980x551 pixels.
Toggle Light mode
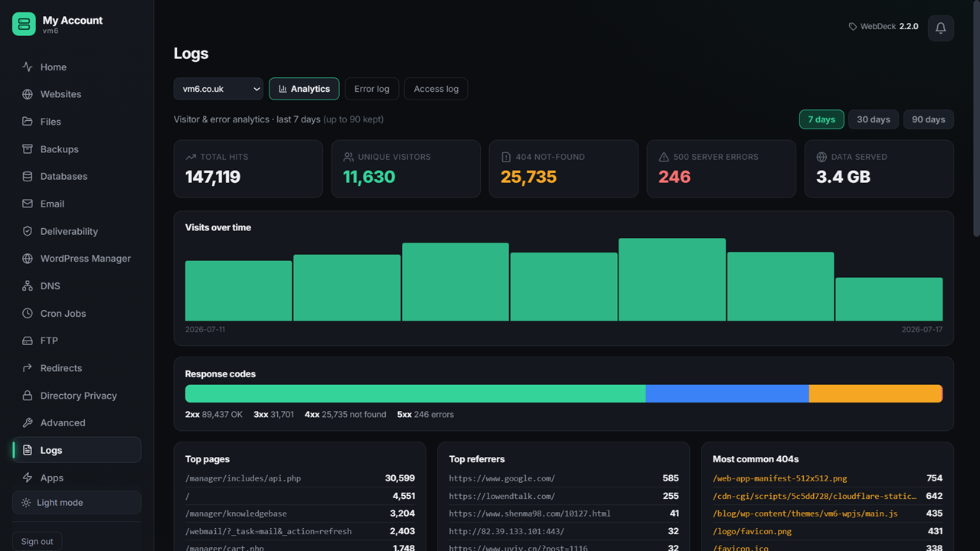click(x=77, y=503)
